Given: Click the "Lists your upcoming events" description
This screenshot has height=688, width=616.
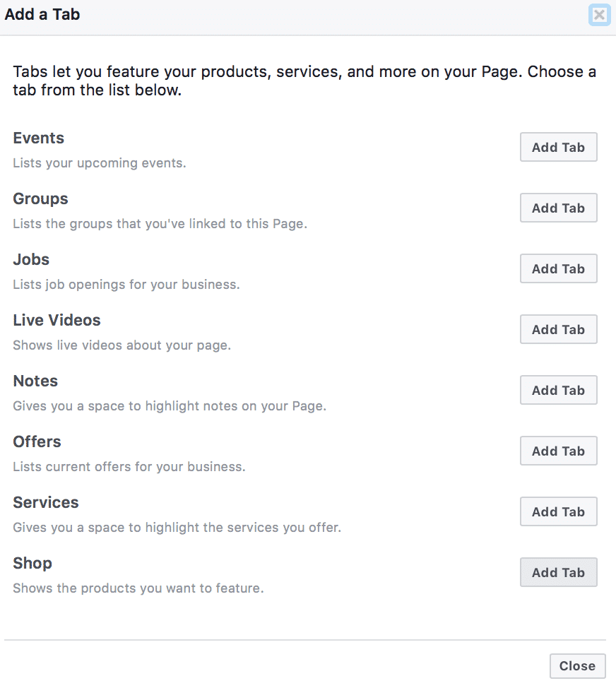Looking at the screenshot, I should [x=100, y=163].
